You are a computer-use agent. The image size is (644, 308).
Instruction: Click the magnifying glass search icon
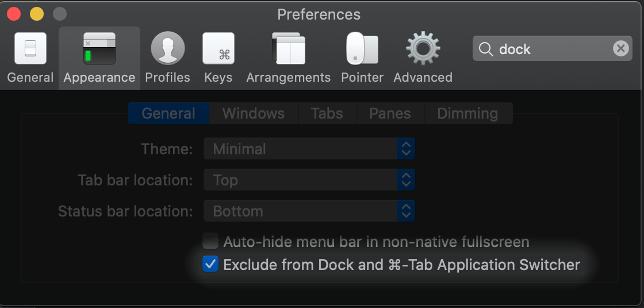(x=486, y=50)
